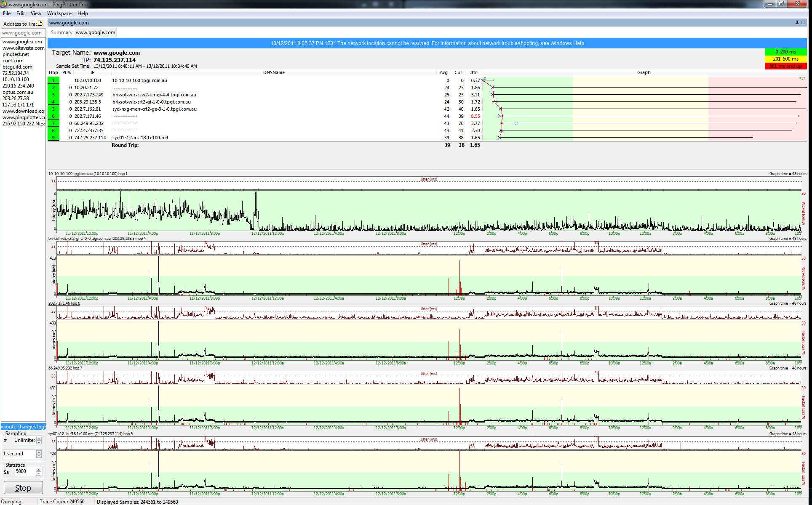Close the www.google.com panel with its X

pyautogui.click(x=803, y=23)
